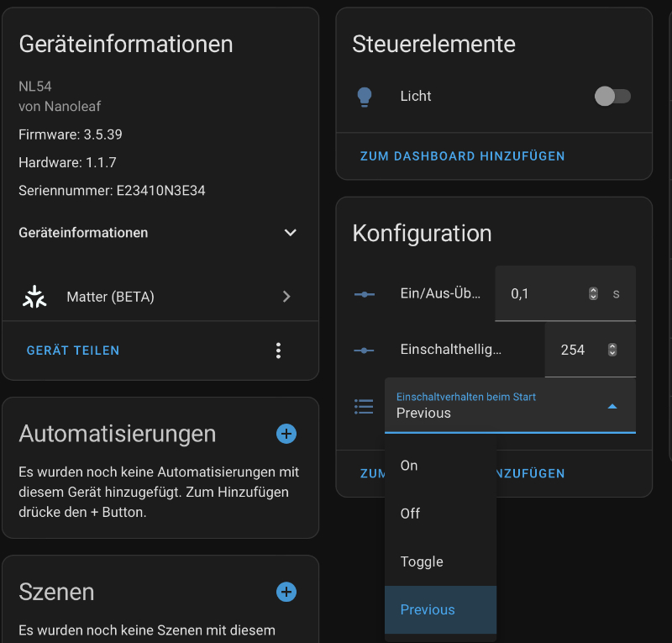Turn on the Licht switch
This screenshot has height=643, width=672.
click(x=613, y=96)
